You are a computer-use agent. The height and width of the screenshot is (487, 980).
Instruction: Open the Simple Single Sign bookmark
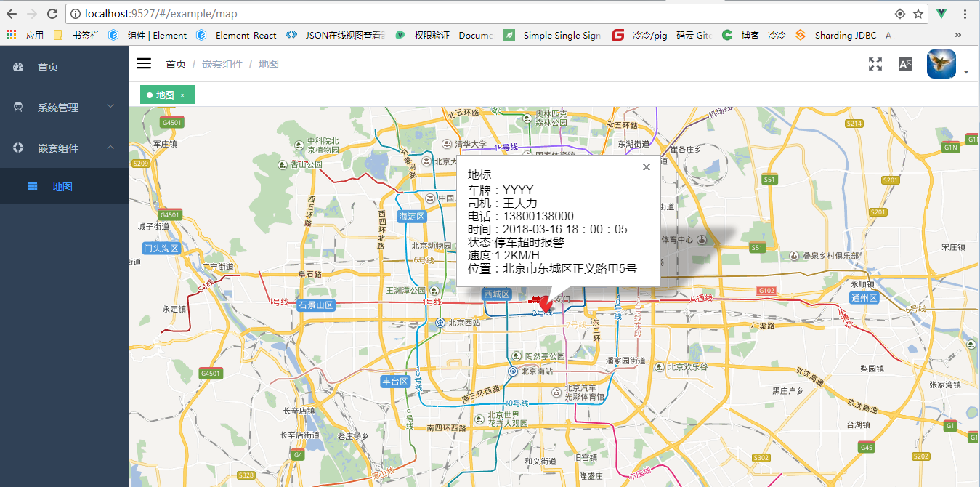tap(553, 35)
